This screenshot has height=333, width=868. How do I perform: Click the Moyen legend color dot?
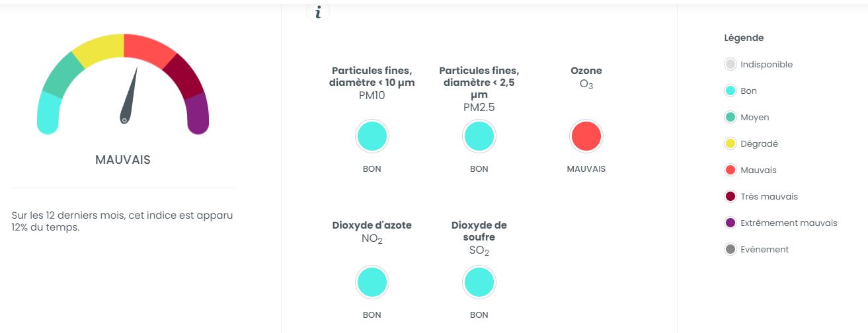(x=730, y=118)
